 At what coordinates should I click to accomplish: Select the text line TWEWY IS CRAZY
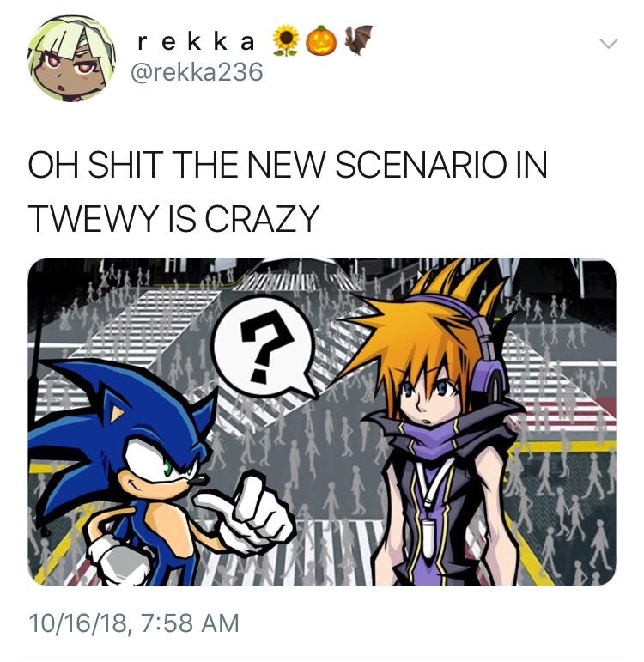pos(173,218)
